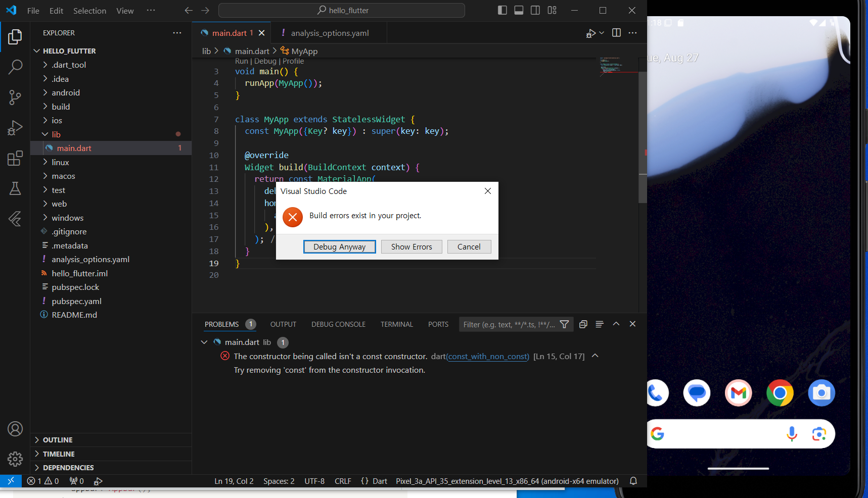Switch to analysis_options.yaml editor tab
Screen dimensions: 868x498
pos(329,33)
